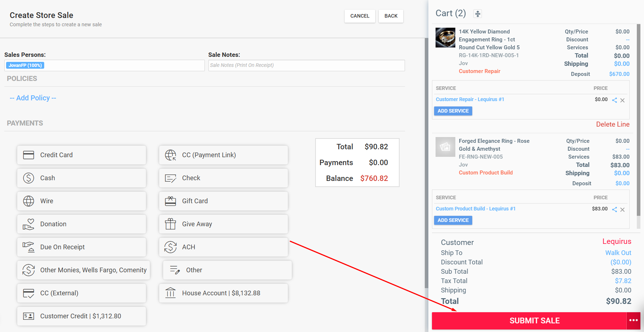Choose Other Monies, Wells Fargo, Comenity
The width and height of the screenshot is (644, 332).
pyautogui.click(x=83, y=270)
